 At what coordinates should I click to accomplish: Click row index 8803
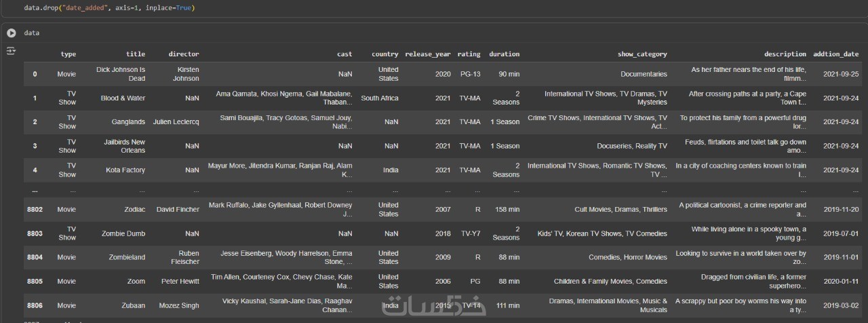(35, 233)
